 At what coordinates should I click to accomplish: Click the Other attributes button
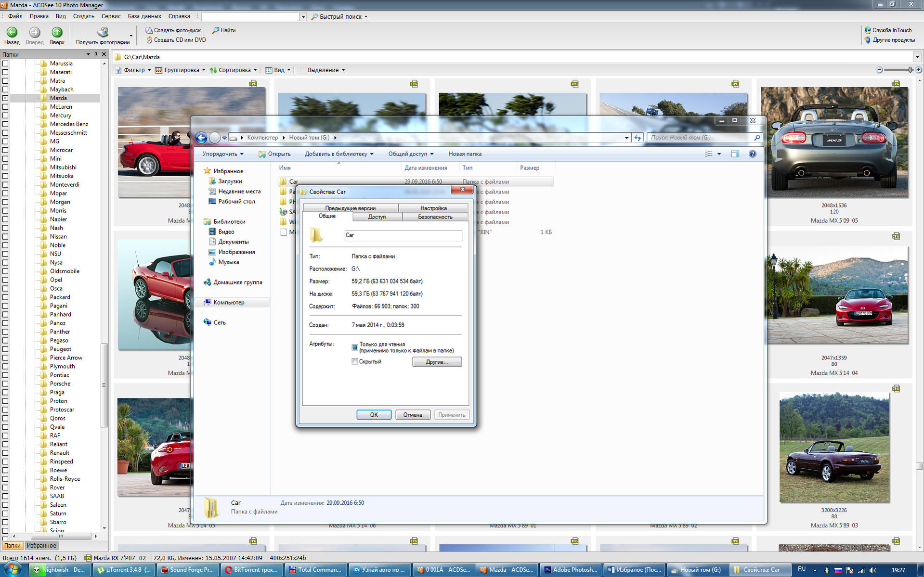(x=437, y=362)
